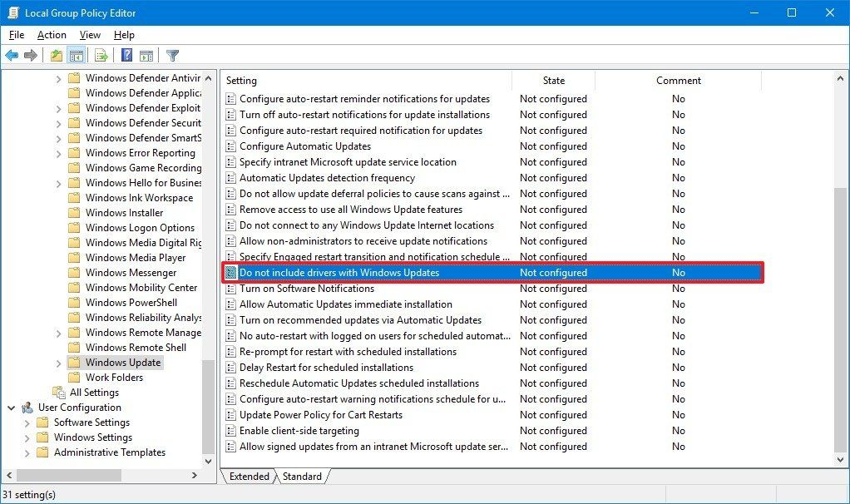Select the Do not include drivers setting icon
Image resolution: width=850 pixels, height=504 pixels.
(232, 272)
